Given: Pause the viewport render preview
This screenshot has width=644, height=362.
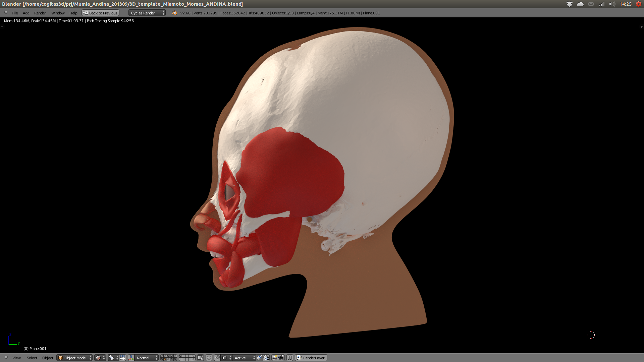Looking at the screenshot, I should coord(290,358).
